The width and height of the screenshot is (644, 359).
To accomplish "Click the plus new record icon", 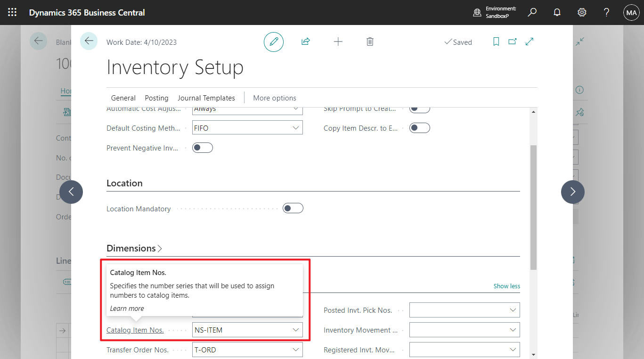I will pos(338,42).
